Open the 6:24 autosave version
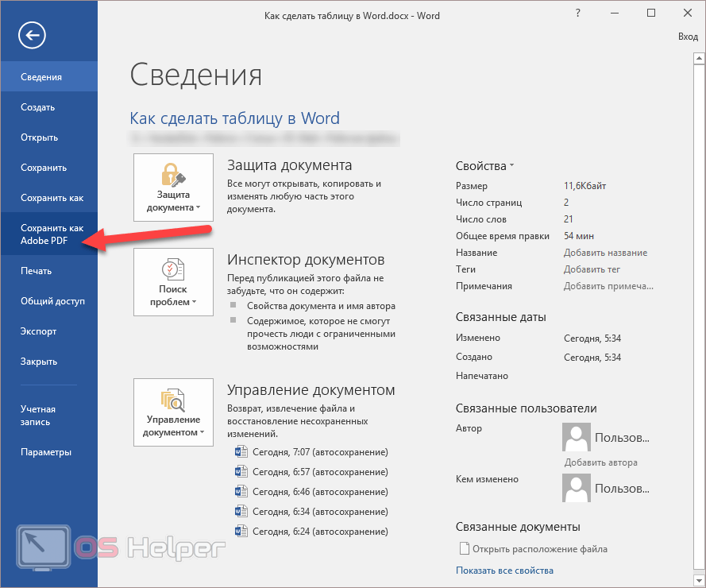706x588 pixels. point(319,531)
